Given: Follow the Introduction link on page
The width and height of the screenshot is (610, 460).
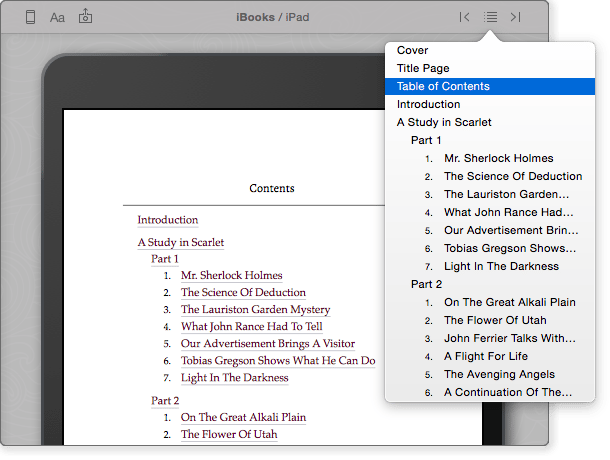Looking at the screenshot, I should [168, 220].
